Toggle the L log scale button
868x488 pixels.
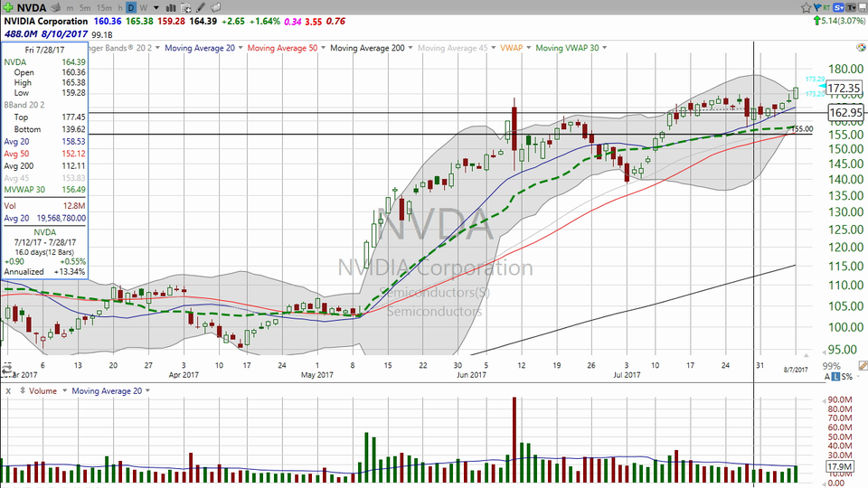(835, 377)
